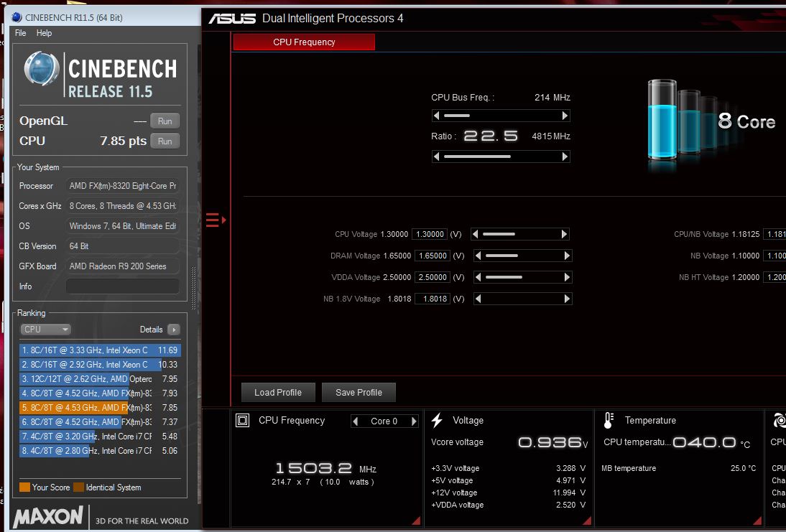Click the CPU Voltage input field
Screen dimensions: 786x532
pyautogui.click(x=430, y=234)
